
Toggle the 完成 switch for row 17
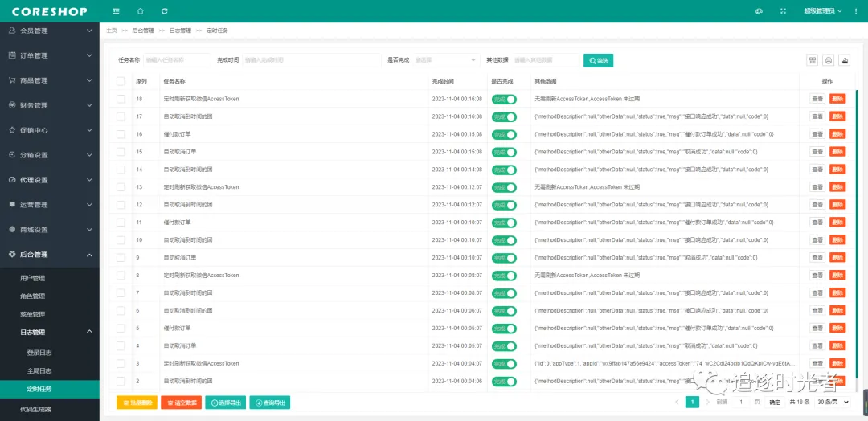[504, 116]
